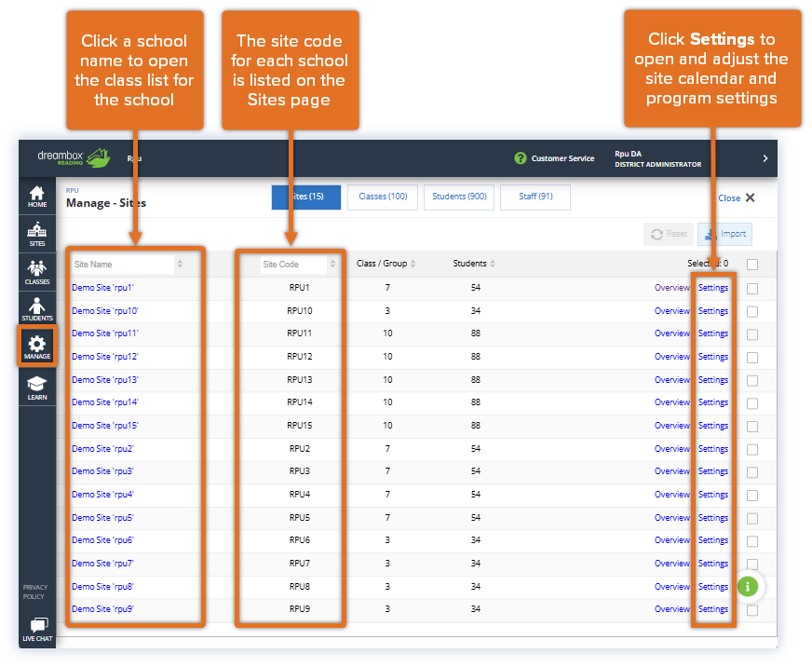
Task: Open Overview for RPU2 site
Action: [672, 449]
